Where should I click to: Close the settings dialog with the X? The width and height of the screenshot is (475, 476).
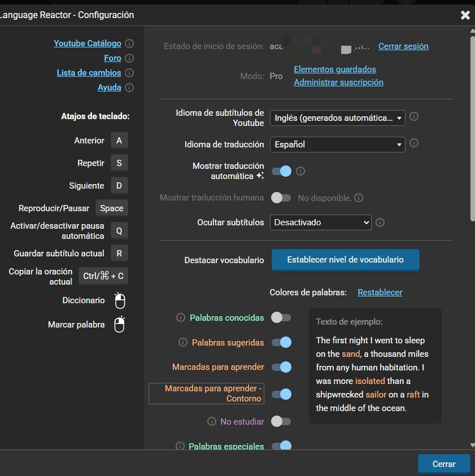pyautogui.click(x=465, y=15)
